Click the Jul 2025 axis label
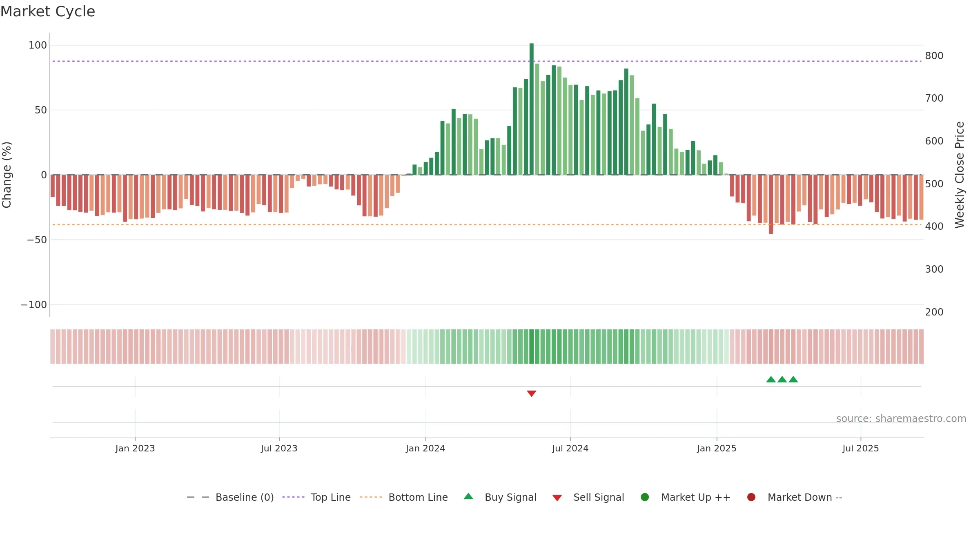Image resolution: width=980 pixels, height=551 pixels. (861, 449)
